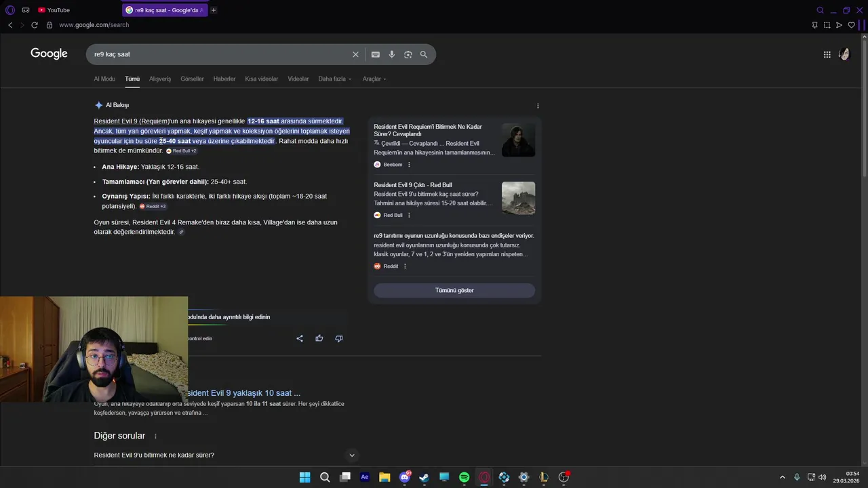
Task: Click the link icon after the Village comparison
Action: click(181, 232)
